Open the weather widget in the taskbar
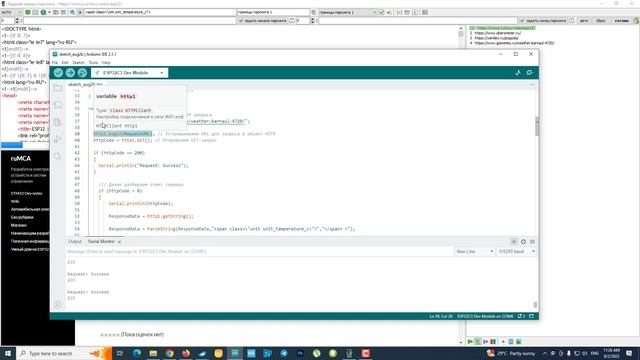Screen dimensions: 640x360 click(511, 353)
